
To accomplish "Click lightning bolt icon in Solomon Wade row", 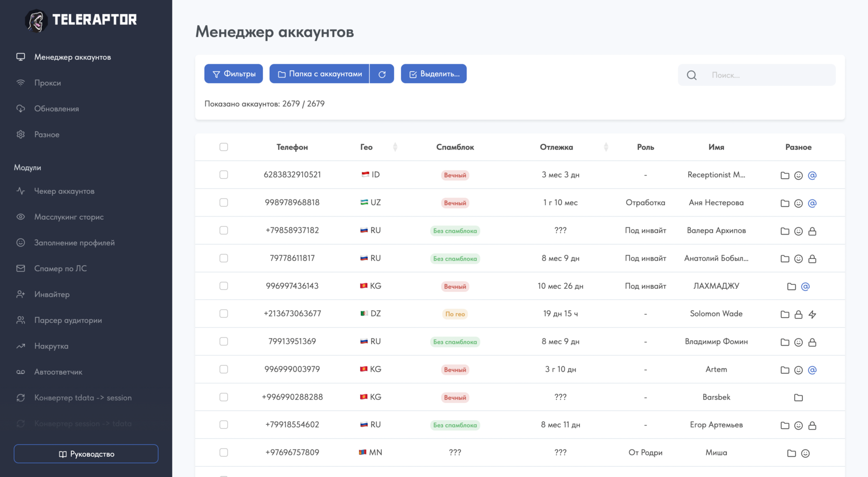I will [x=812, y=314].
